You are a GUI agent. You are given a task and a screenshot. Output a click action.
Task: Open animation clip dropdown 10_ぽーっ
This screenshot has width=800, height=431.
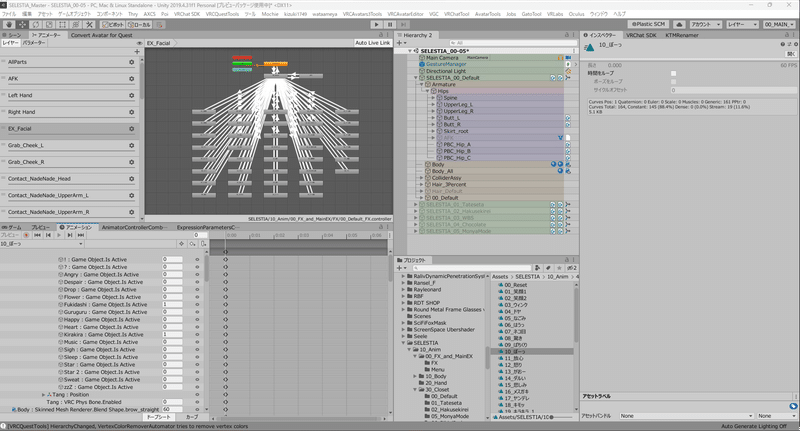tap(42, 244)
